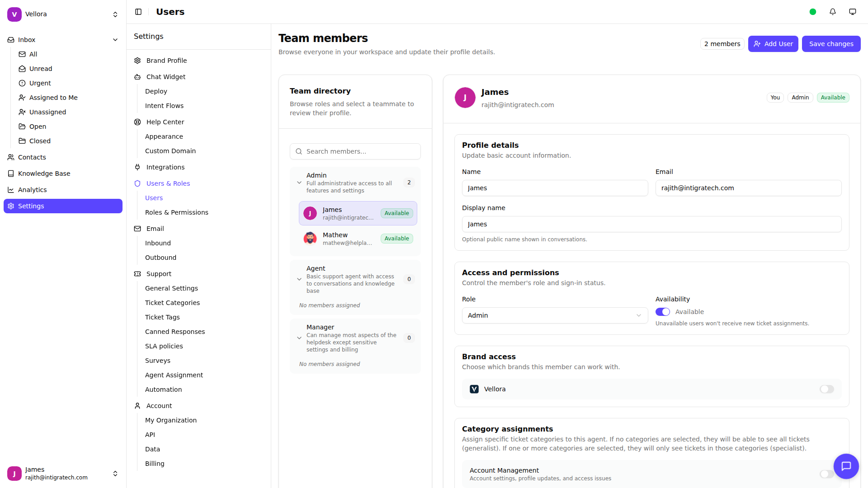Screen dimensions: 868x488
Task: Open Intent Flows settings
Action: coord(164,106)
